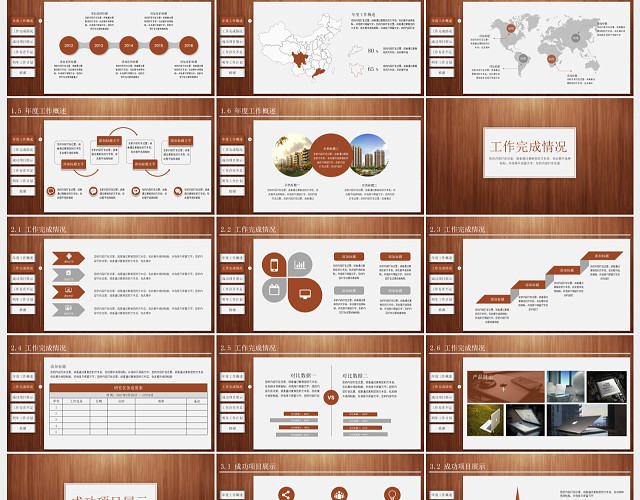The image size is (640, 500).
Task: Click the lightbulb icon in slide 3.1
Action: click(x=392, y=494)
